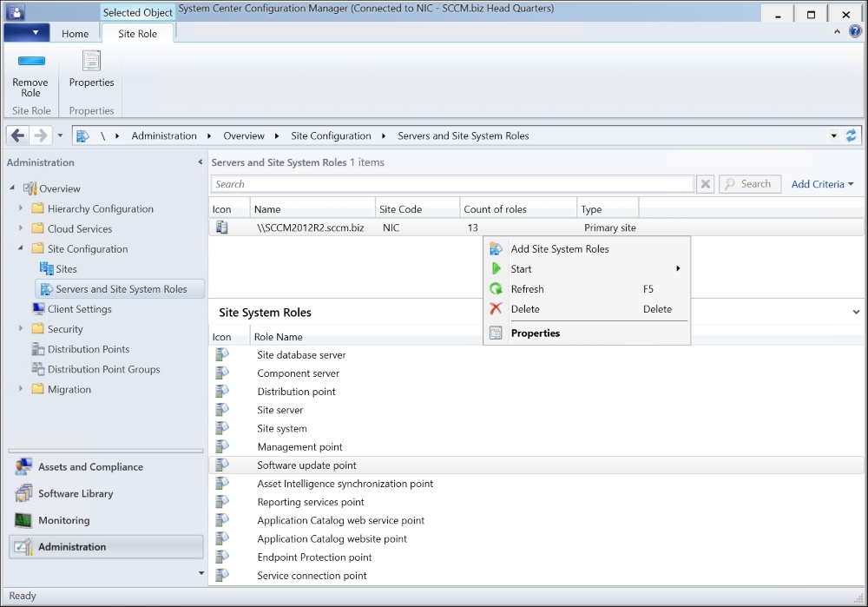Expand the Security folder node

[21, 329]
